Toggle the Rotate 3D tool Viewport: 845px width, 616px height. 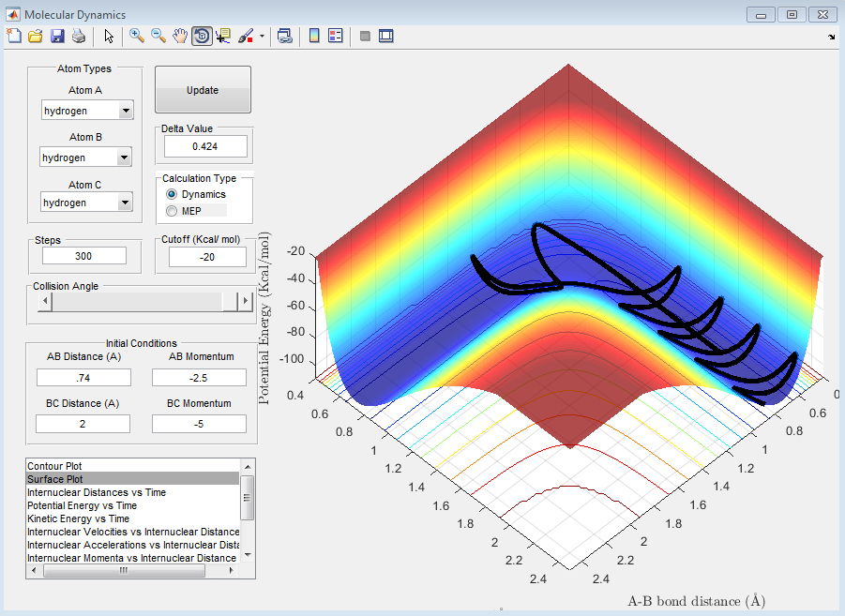point(202,37)
